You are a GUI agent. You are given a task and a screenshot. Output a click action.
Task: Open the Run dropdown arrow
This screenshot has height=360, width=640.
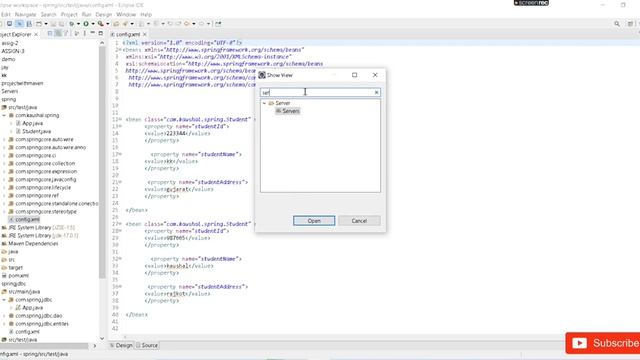coord(93,24)
